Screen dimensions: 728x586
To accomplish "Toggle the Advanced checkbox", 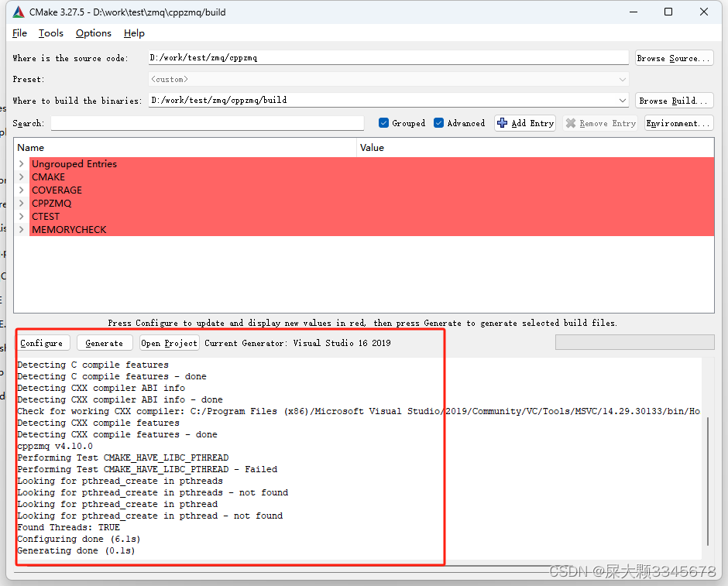I will point(438,122).
